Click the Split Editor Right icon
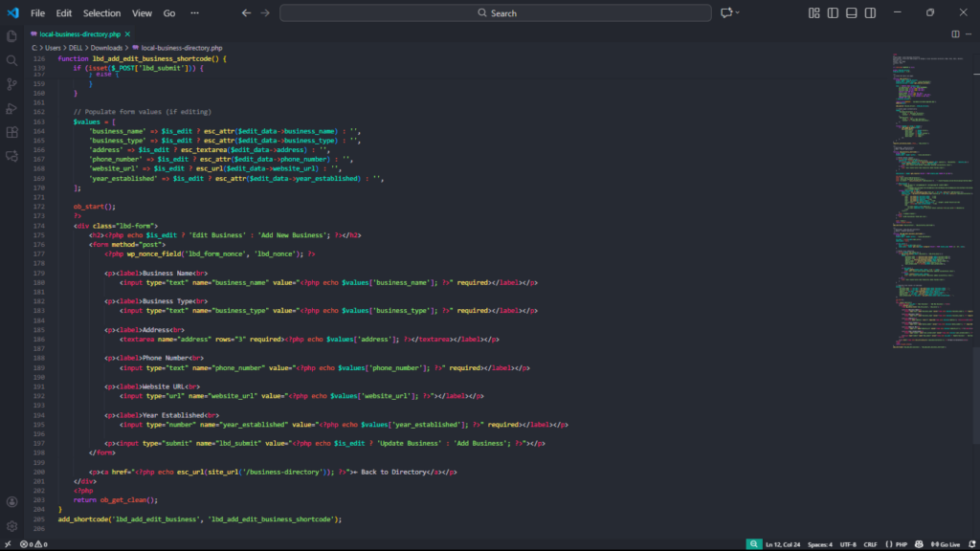The width and height of the screenshot is (980, 551). (x=955, y=33)
